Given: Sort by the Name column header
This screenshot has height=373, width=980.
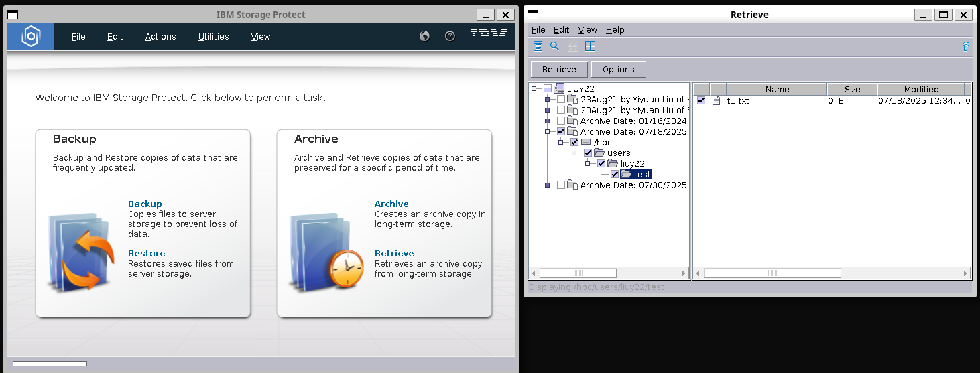Looking at the screenshot, I should pos(777,89).
